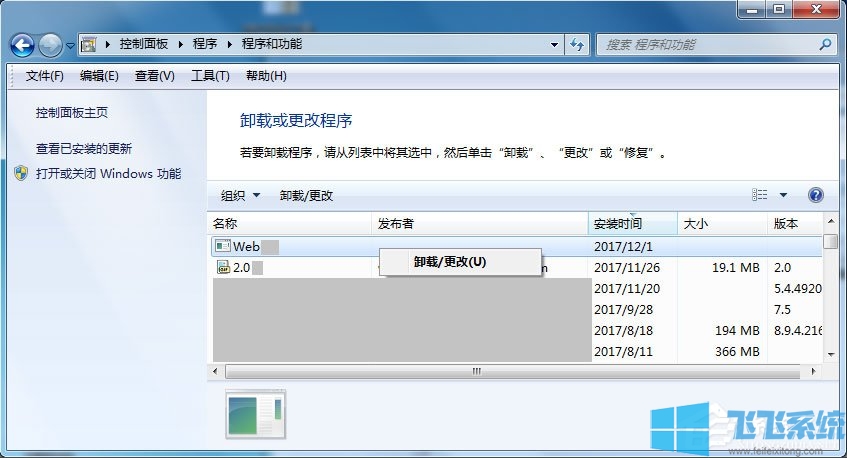Viewport: 847px width, 458px height.
Task: Click version 7.5 cell
Action: click(x=782, y=309)
